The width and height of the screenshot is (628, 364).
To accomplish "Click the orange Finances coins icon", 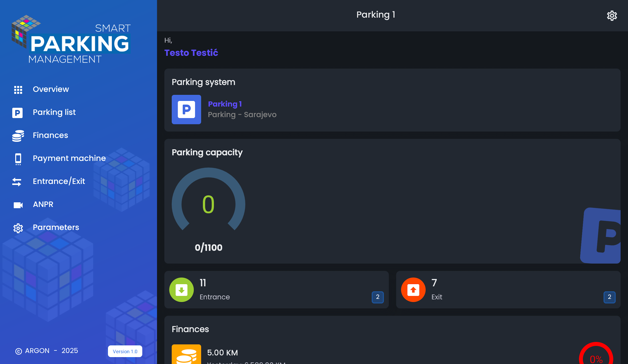I will (x=186, y=354).
